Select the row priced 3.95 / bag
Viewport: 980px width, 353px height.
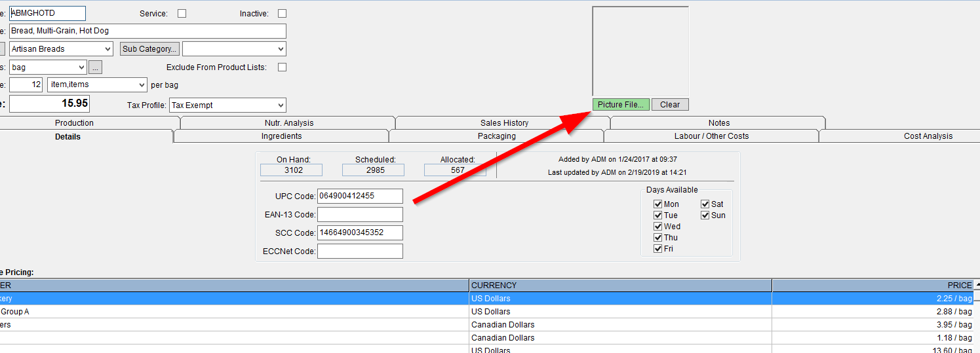pos(486,325)
